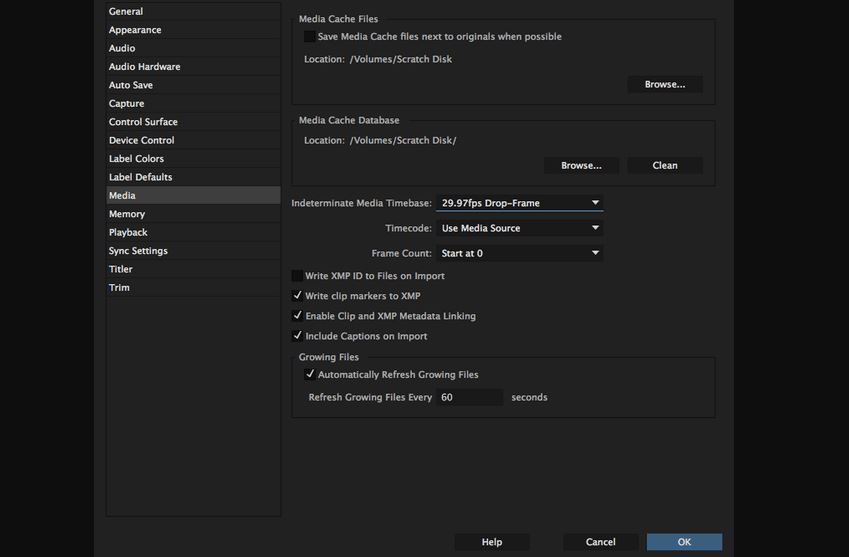Uncheck Include Captions on Import

pyautogui.click(x=297, y=336)
